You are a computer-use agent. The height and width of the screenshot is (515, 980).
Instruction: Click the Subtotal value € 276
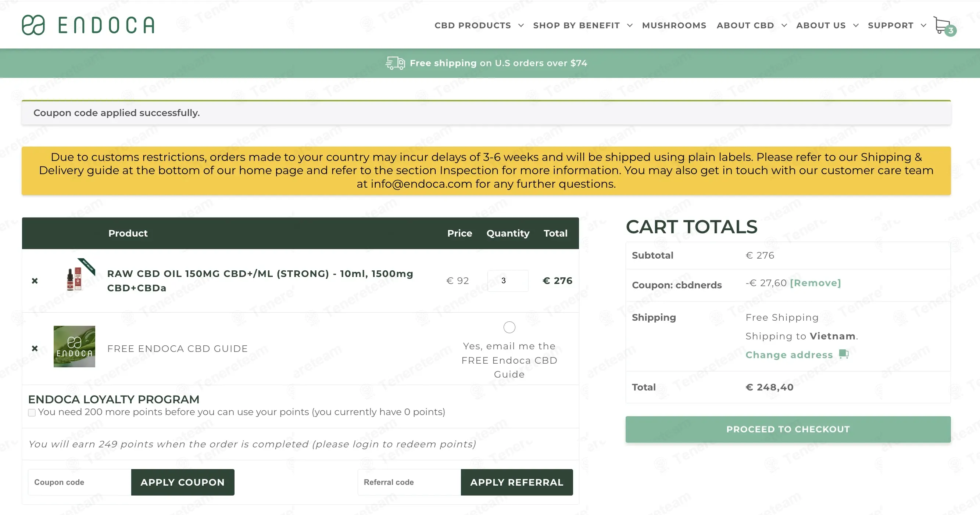[760, 255]
